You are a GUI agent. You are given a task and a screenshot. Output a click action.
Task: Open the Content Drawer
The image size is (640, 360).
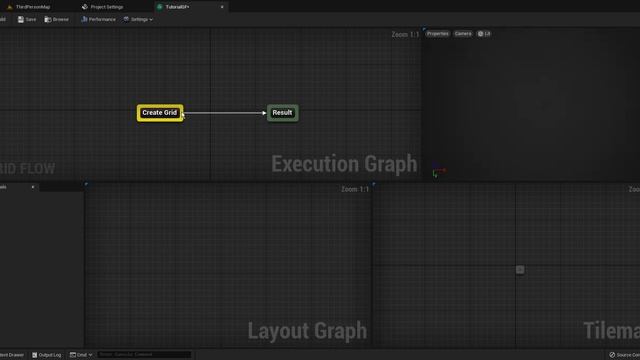coord(12,355)
